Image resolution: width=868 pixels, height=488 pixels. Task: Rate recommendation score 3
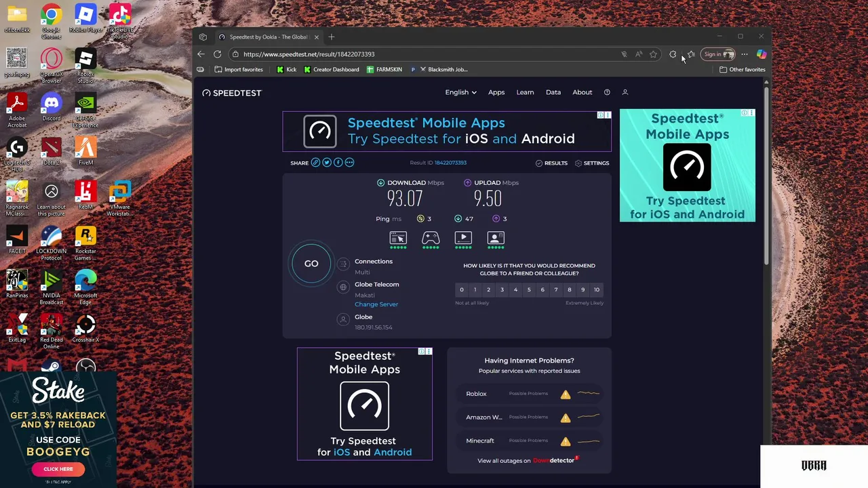(x=502, y=290)
